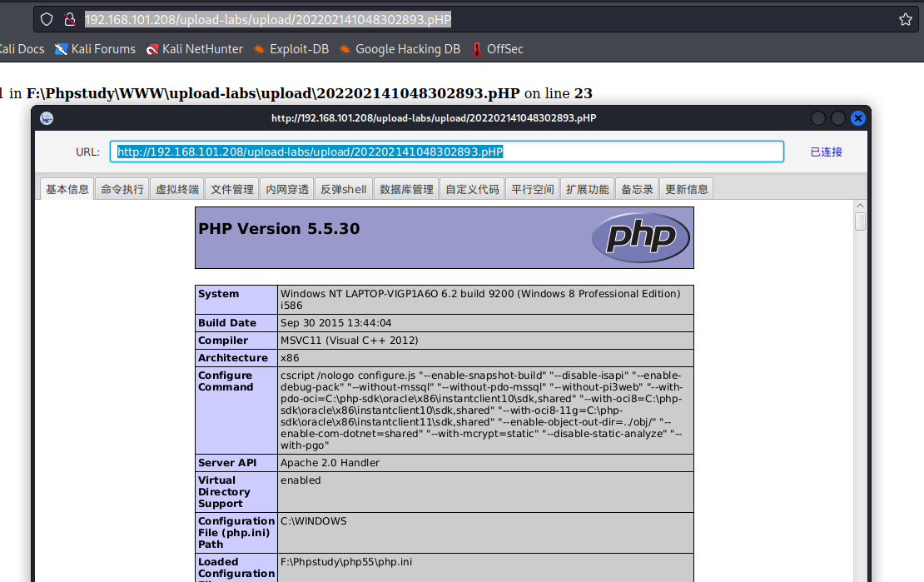This screenshot has width=924, height=582.
Task: Switch to the 扩展功能 tab
Action: point(588,189)
